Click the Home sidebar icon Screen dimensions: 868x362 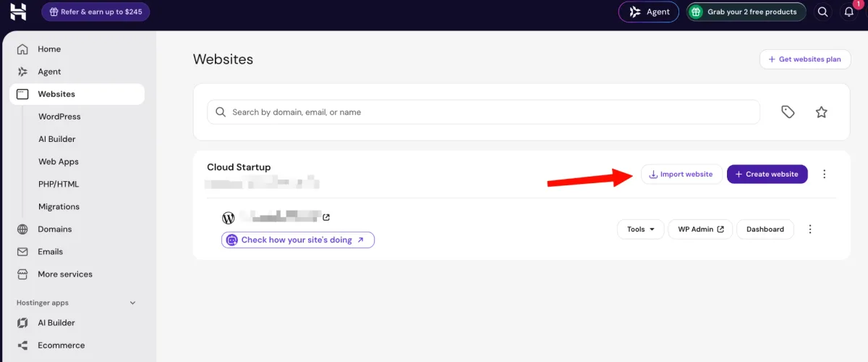click(x=23, y=49)
